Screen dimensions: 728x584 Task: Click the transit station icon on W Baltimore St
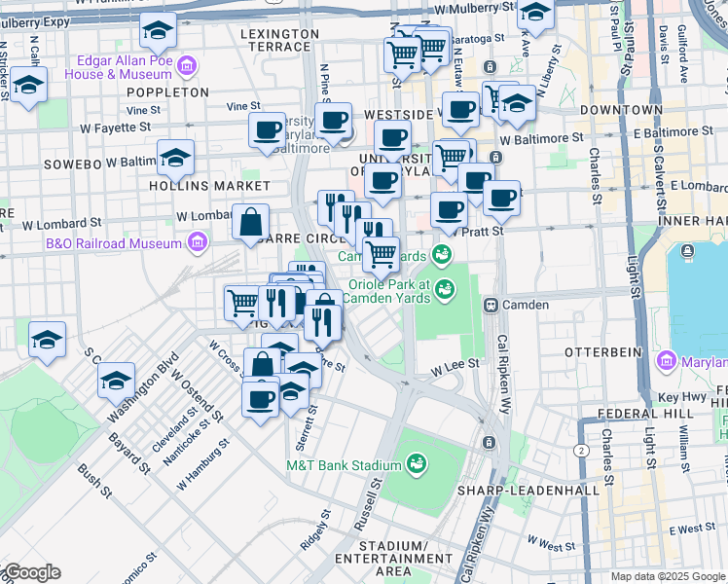495,157
